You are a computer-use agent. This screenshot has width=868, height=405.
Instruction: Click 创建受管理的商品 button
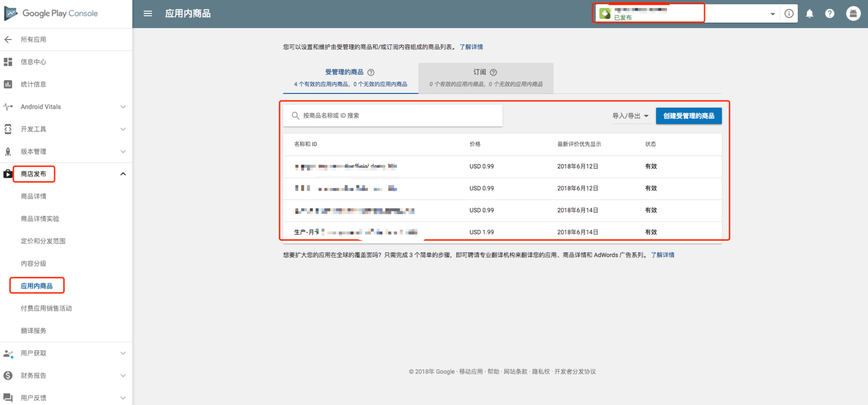pos(688,116)
